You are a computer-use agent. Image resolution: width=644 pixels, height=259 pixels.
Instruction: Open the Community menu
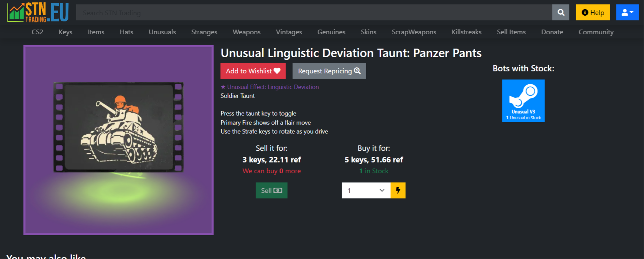(596, 32)
